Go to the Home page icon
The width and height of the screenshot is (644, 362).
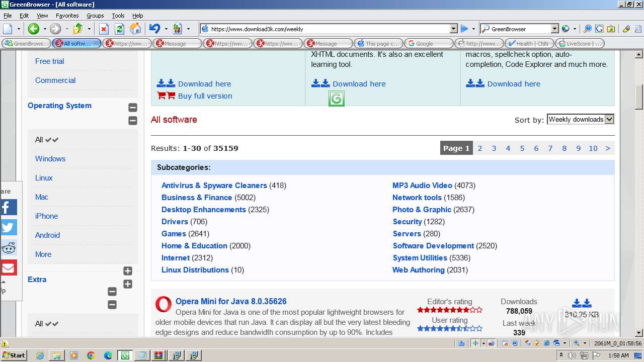tap(135, 29)
